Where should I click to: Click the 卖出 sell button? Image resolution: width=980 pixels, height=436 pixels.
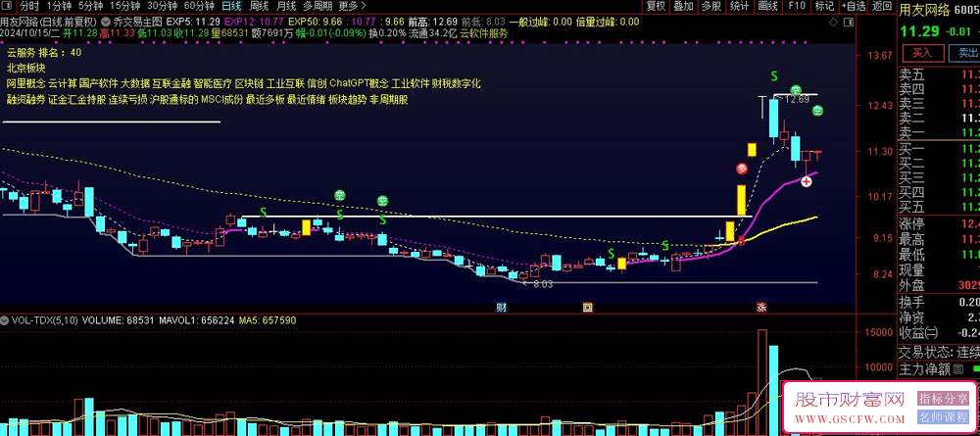(x=964, y=53)
